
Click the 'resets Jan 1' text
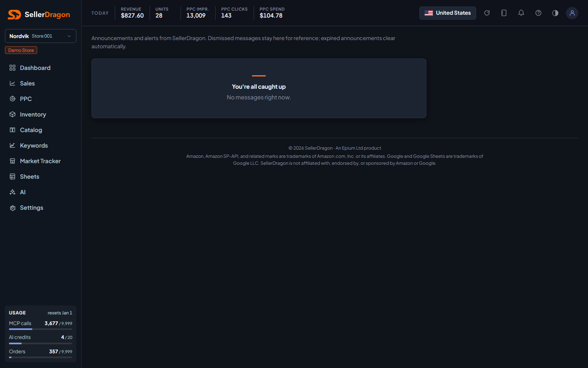coord(60,313)
